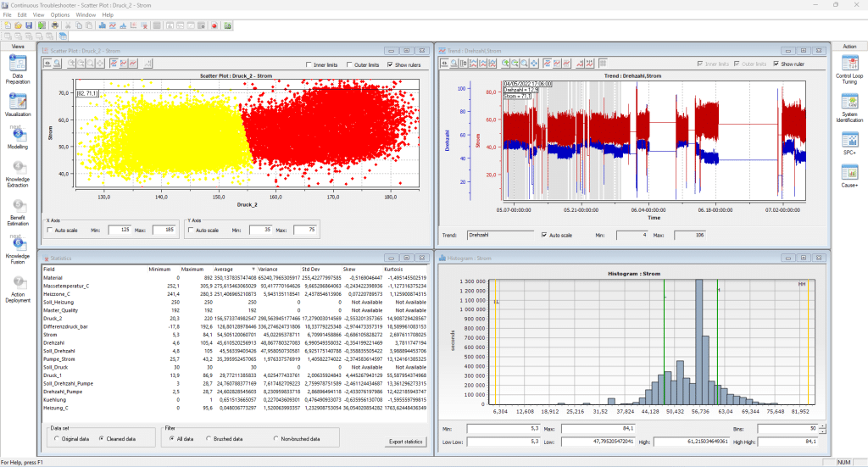Screen dimensions: 868x467
Task: Click the Save icon in main toolbar
Action: [x=29, y=25]
